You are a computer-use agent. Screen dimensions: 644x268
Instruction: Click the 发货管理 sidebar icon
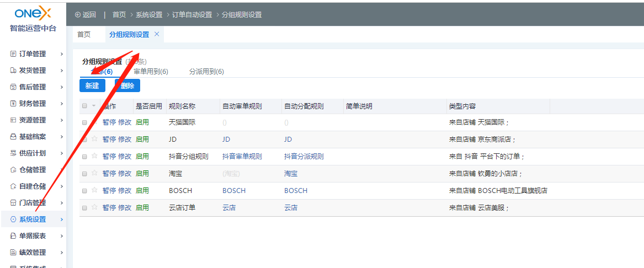point(13,71)
